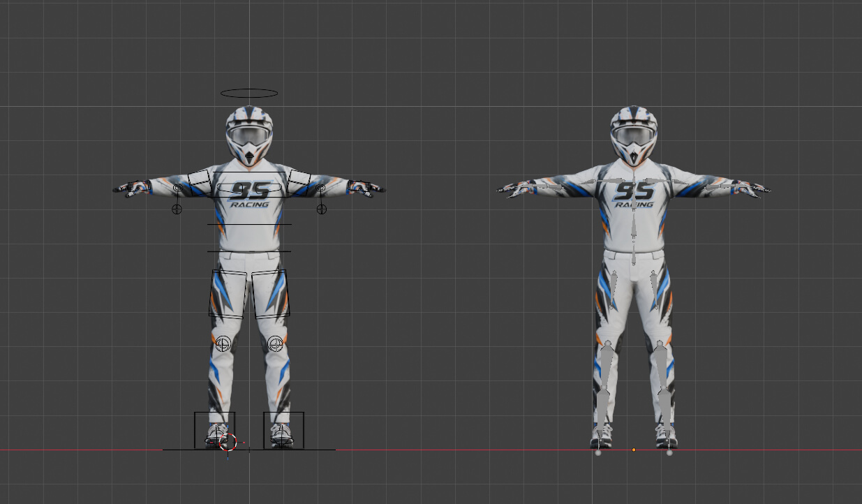862x504 pixels.
Task: Select the thigh box control on the rigged rider's screen-right leg
Action: 271,294
